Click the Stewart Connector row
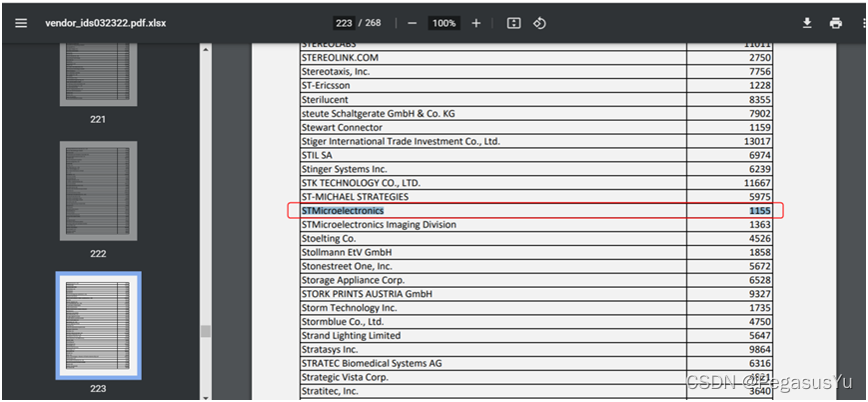Image resolution: width=868 pixels, height=402 pixels. (535, 127)
